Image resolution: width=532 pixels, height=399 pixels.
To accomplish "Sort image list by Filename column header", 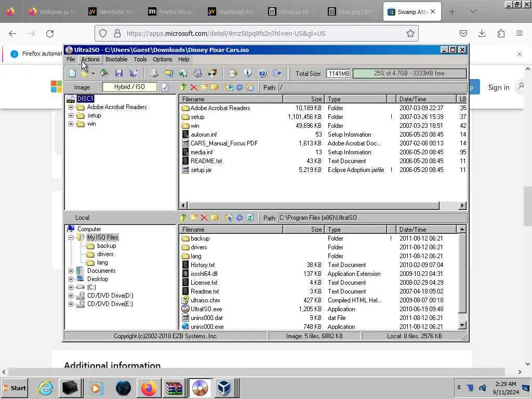I will point(231,99).
